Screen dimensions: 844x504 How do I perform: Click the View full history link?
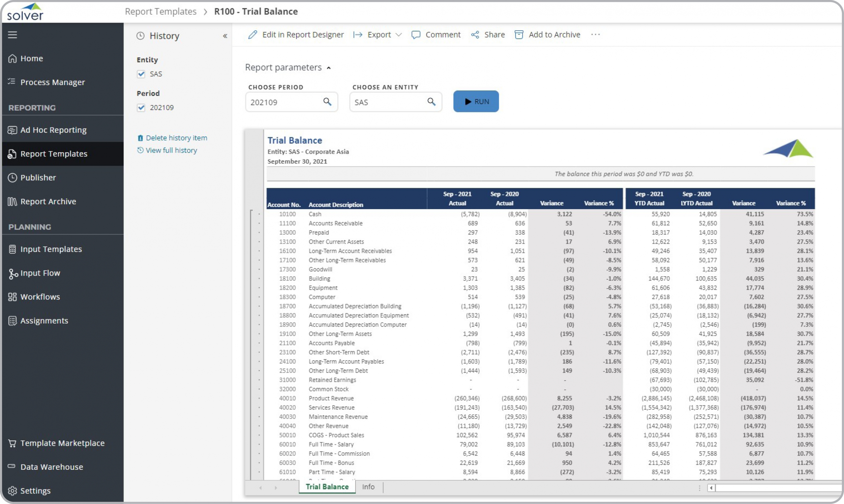click(x=171, y=151)
